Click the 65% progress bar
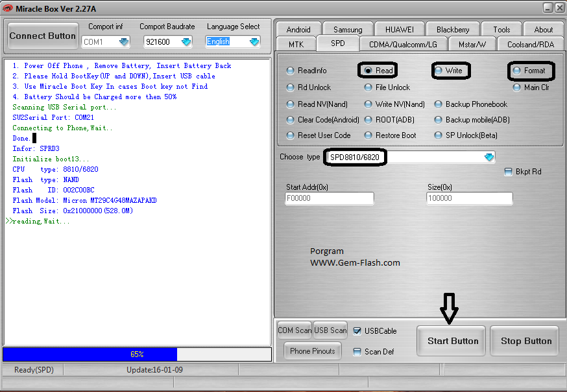 137,354
